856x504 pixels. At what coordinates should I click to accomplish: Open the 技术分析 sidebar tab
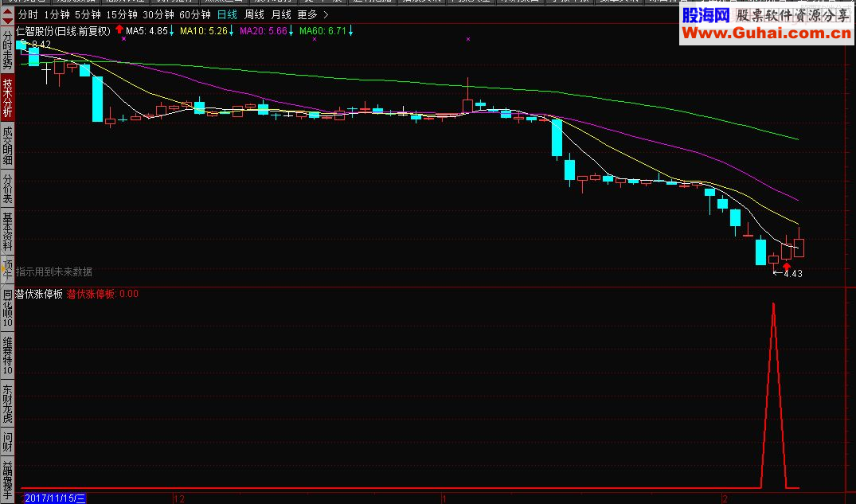(x=7, y=98)
